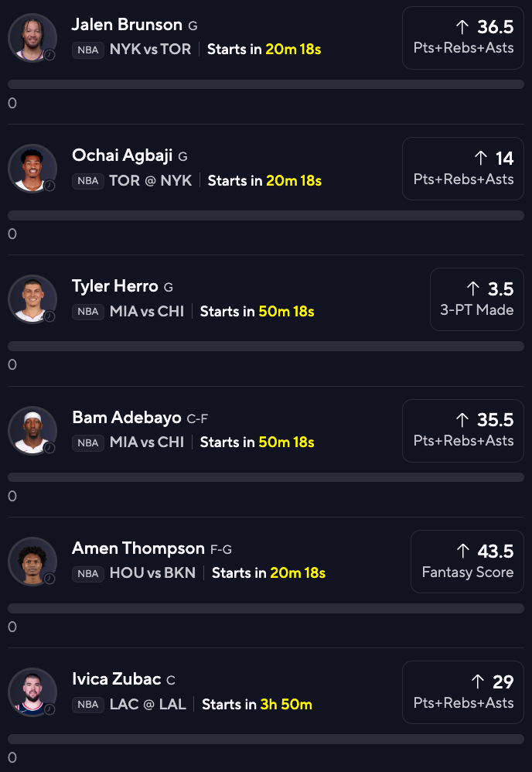Viewport: 532px width, 772px height.
Task: Open Jalen Brunson's player photo
Action: click(32, 37)
